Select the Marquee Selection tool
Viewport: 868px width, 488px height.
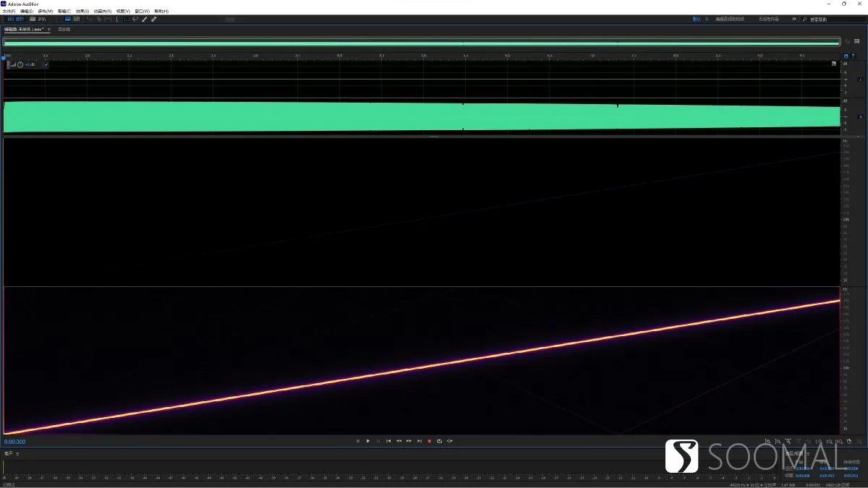point(127,19)
